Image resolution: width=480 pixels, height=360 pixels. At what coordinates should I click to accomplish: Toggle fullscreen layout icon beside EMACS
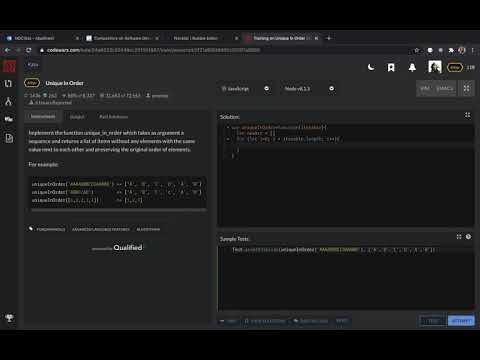466,88
